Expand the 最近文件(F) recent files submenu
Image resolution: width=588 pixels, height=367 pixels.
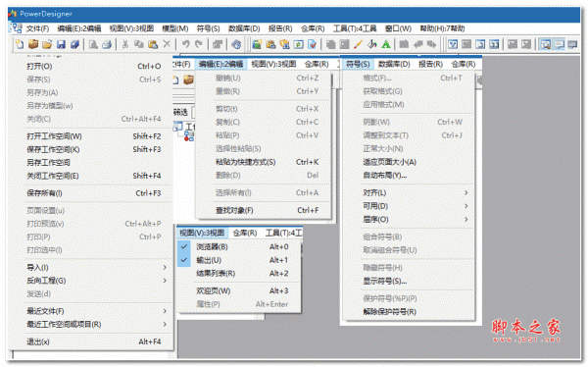97,311
